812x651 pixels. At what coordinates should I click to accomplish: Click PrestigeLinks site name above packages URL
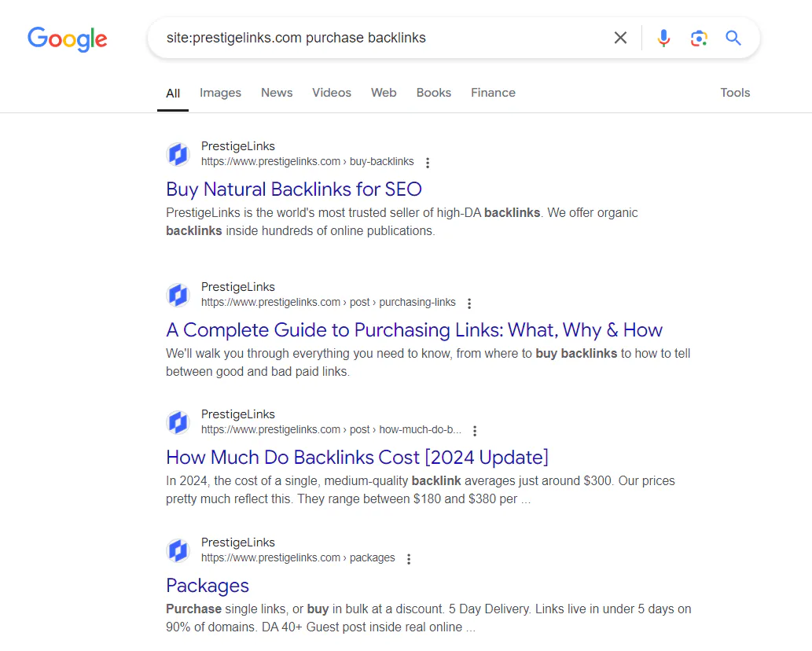pyautogui.click(x=237, y=542)
